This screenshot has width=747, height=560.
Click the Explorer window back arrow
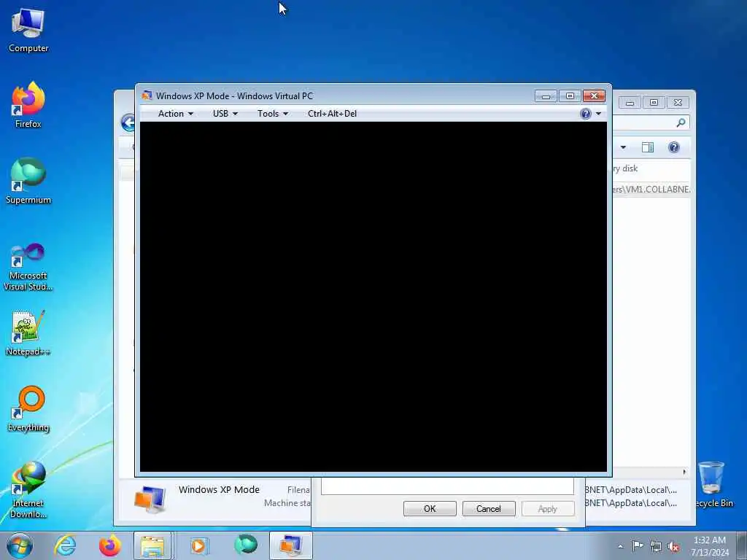[x=128, y=122]
